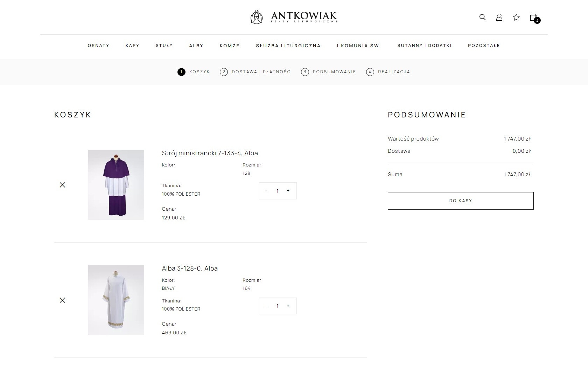Open the SŁUŻBA LITURGICZNA menu

tap(288, 46)
